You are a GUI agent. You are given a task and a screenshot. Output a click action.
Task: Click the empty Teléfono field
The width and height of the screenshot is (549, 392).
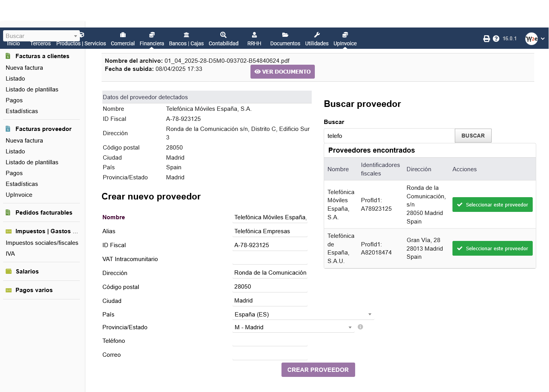270,340
